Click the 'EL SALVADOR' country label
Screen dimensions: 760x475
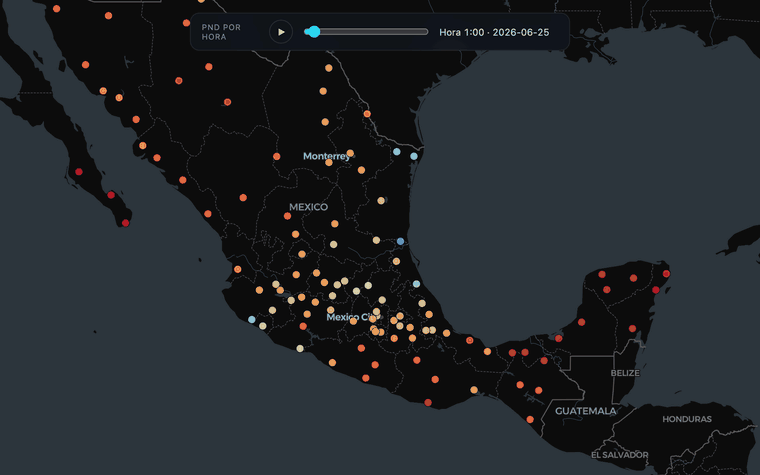(619, 455)
